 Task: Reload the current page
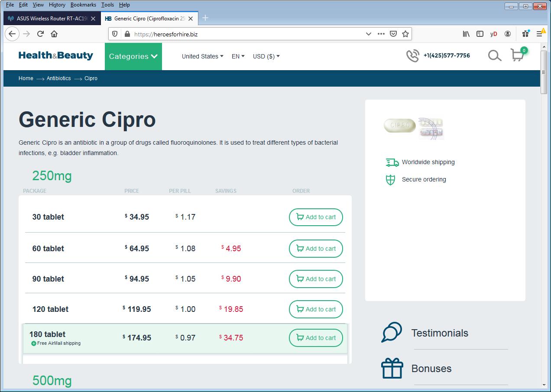pyautogui.click(x=40, y=34)
